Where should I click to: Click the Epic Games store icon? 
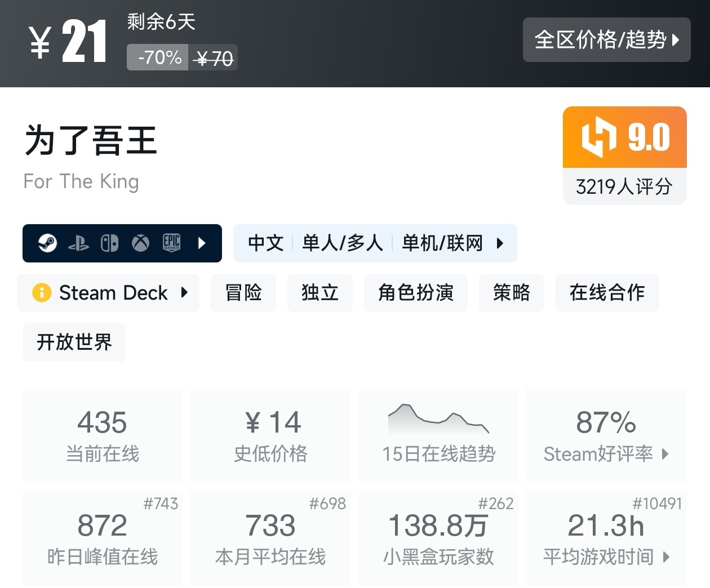coord(171,243)
